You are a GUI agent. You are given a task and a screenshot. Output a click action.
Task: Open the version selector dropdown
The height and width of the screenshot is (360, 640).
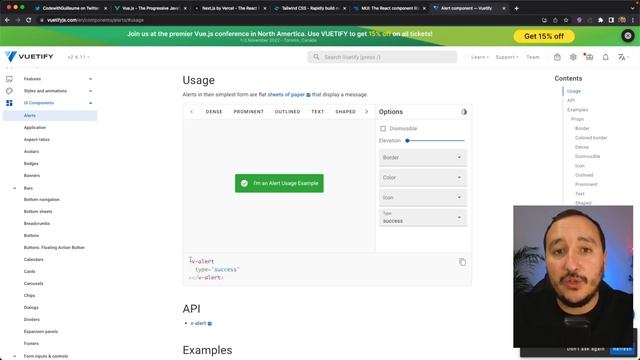(x=79, y=57)
